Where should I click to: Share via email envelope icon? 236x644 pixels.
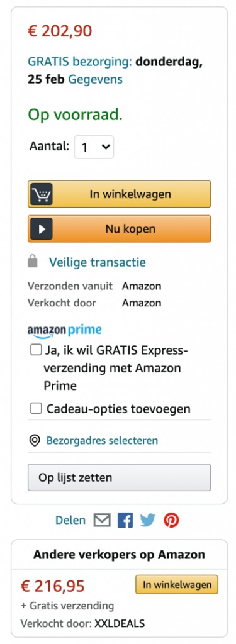(x=102, y=520)
